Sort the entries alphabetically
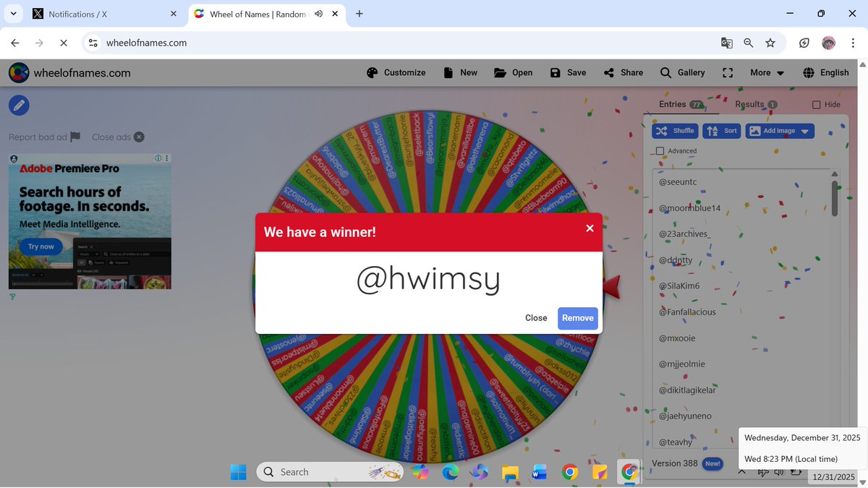The image size is (868, 488). pos(721,131)
